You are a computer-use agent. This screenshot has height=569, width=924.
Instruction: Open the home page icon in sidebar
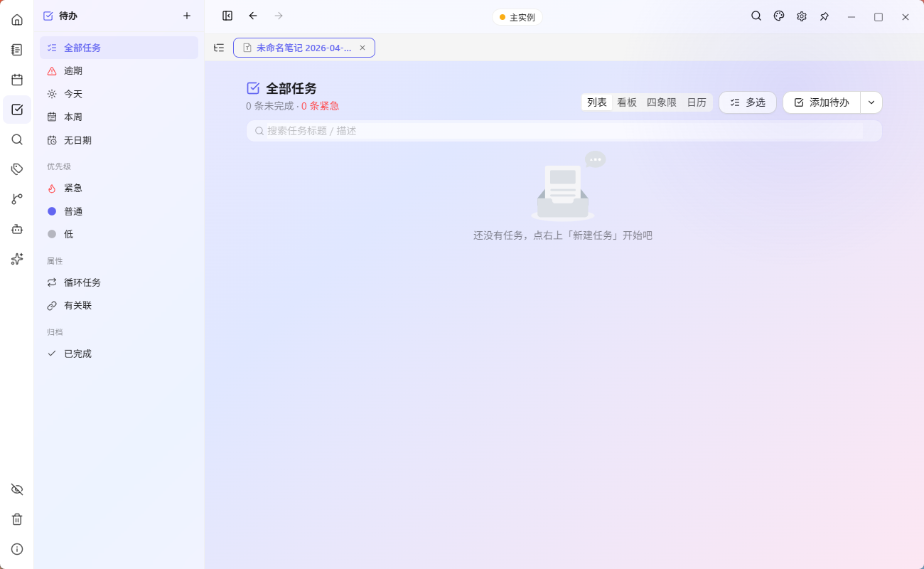click(16, 19)
